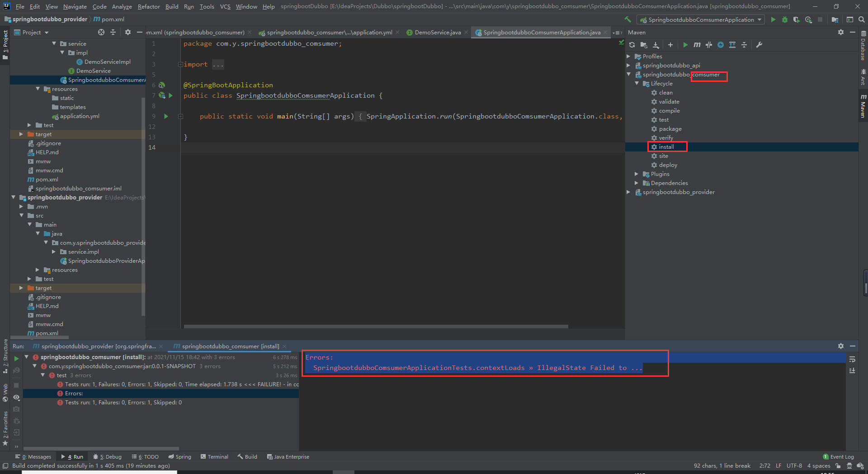Collapse resources folder in Project tree
This screenshot has height=474, width=868.
pos(38,89)
